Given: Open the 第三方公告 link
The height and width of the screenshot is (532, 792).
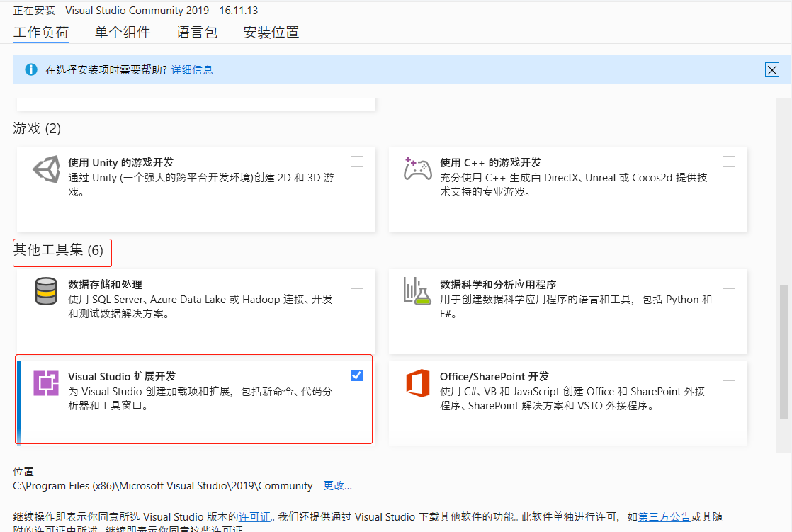Looking at the screenshot, I should pyautogui.click(x=664, y=517).
